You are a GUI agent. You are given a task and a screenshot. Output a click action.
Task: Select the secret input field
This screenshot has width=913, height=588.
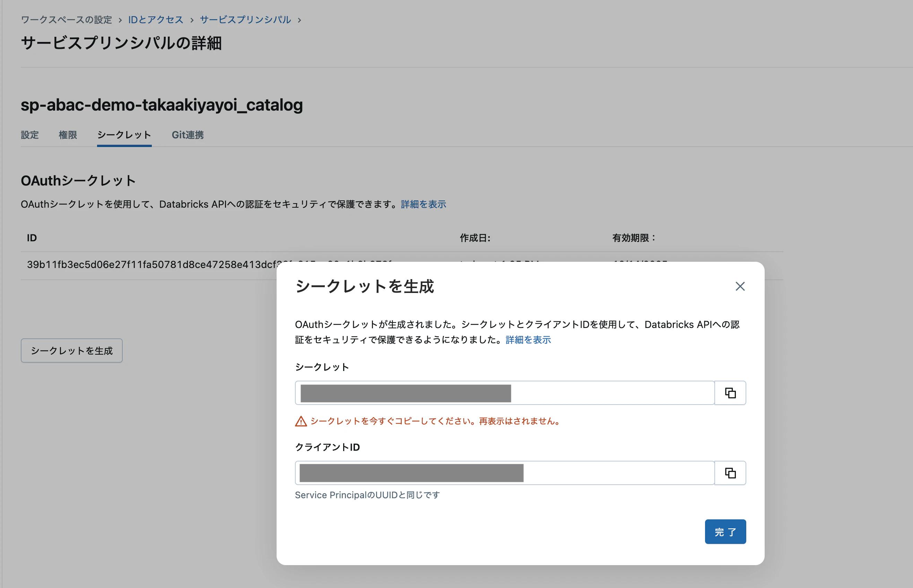505,393
